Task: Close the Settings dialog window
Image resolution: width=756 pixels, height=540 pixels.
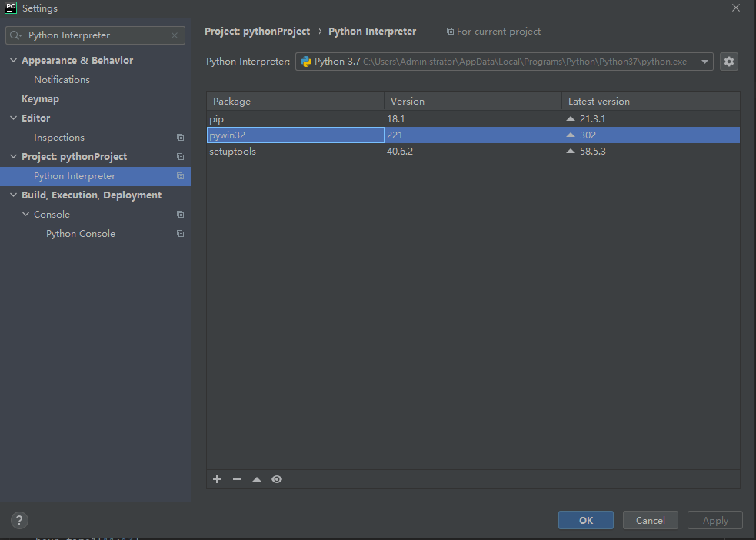Action: (x=736, y=8)
